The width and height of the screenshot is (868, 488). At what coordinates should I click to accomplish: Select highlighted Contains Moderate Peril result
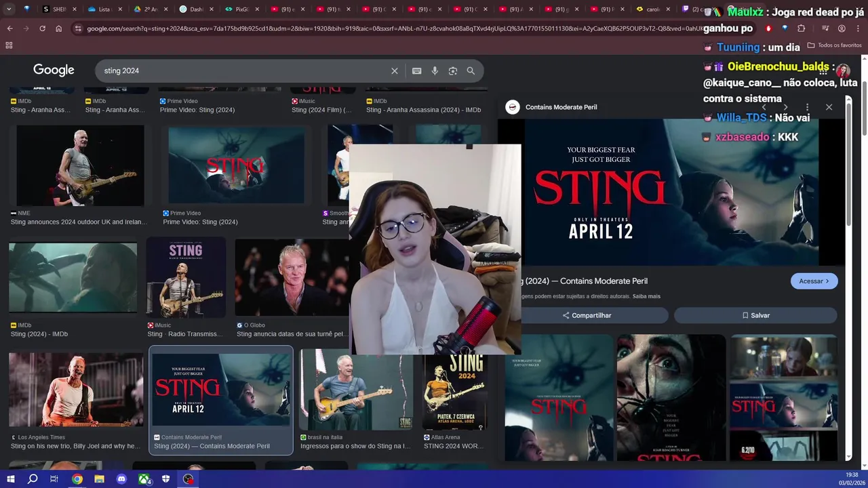pos(221,400)
